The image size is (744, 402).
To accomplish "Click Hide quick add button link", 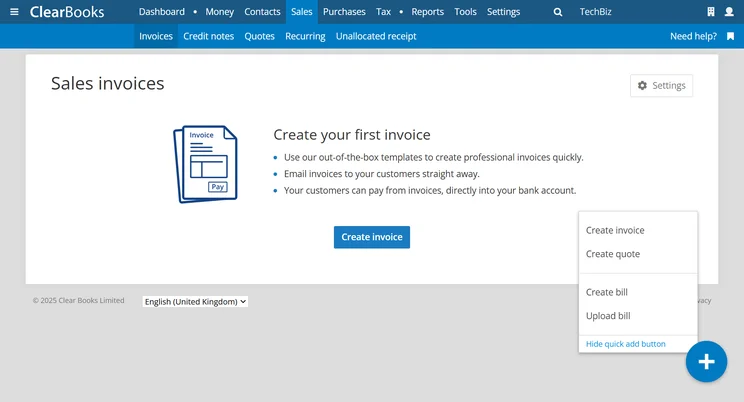I will (x=625, y=344).
